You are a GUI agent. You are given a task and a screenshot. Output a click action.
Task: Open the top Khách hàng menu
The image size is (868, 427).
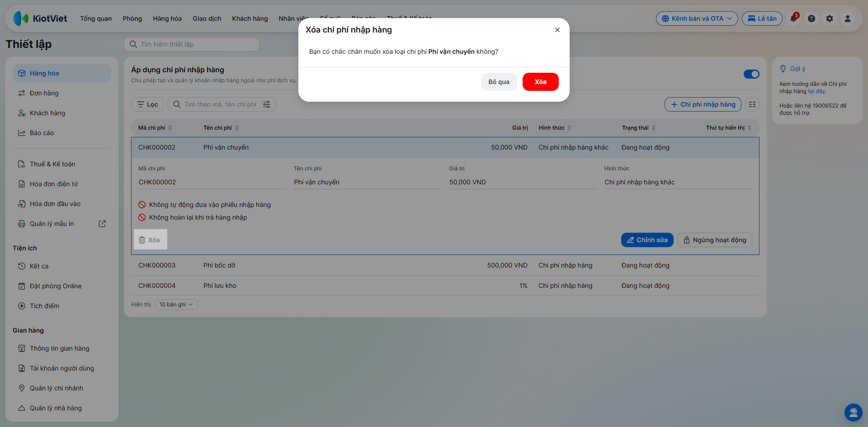250,19
